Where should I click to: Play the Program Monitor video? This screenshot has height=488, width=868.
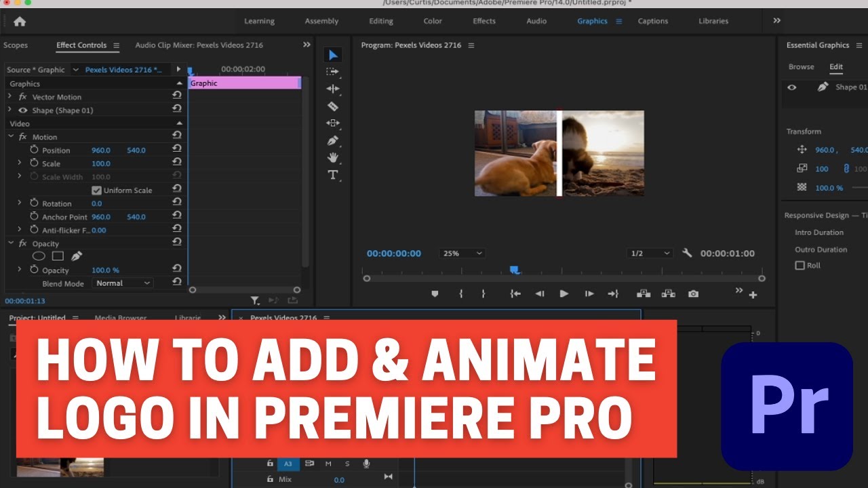point(564,293)
